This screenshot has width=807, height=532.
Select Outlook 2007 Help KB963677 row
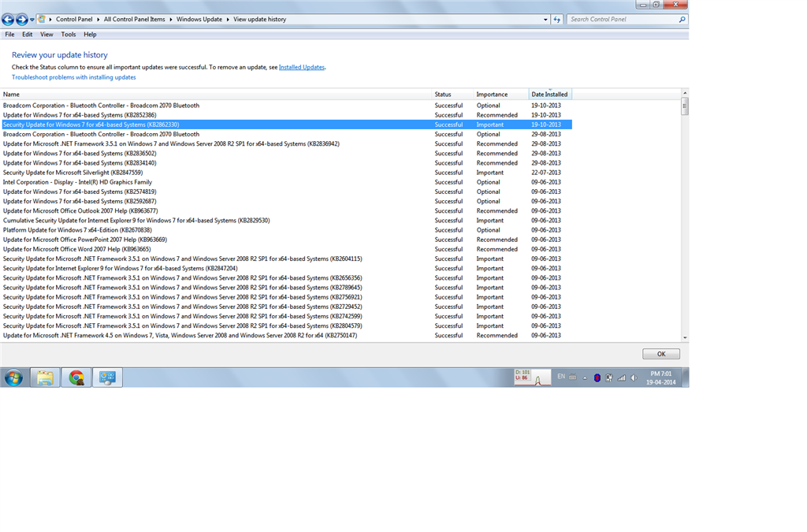(287, 211)
